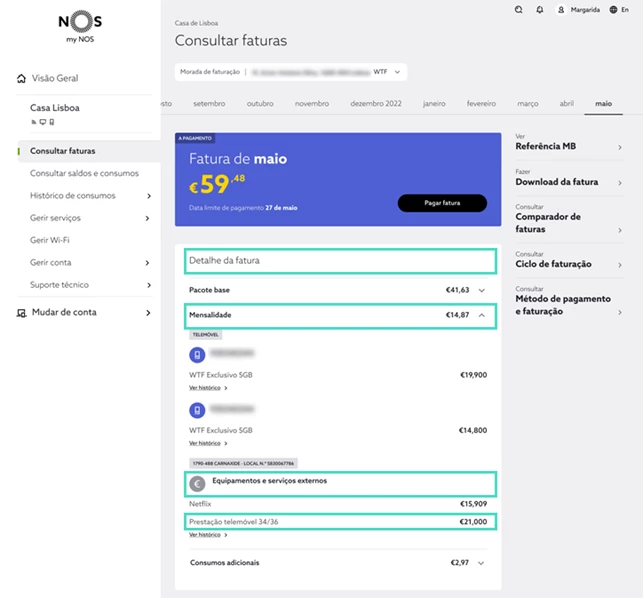Click the Pagar fatura button
The image size is (643, 598).
tap(442, 203)
